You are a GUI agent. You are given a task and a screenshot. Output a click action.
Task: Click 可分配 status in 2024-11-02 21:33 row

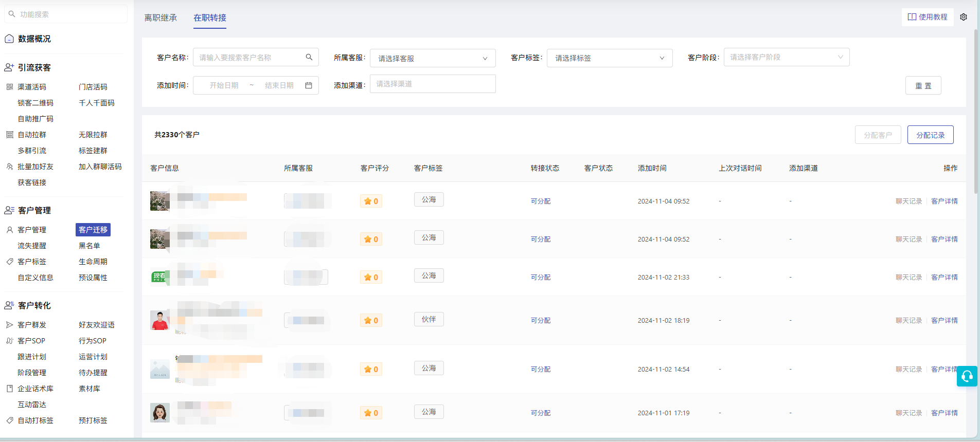tap(541, 277)
